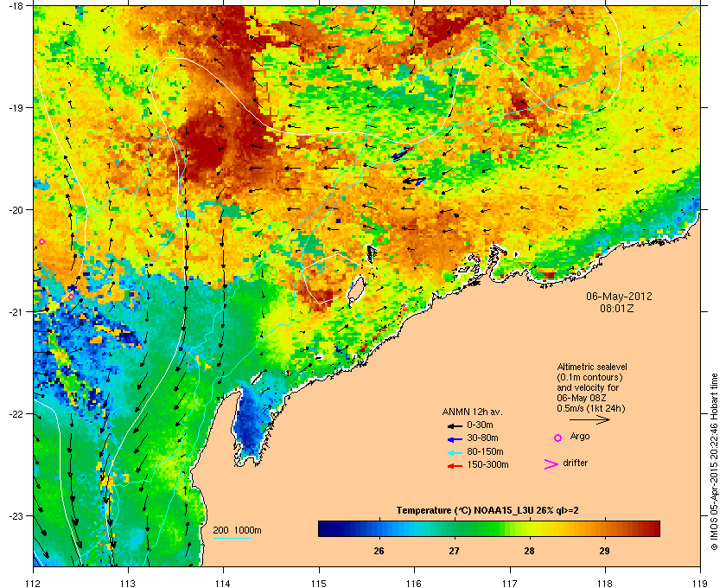
Task: Click the colorbar tick label '26'
Action: point(379,551)
